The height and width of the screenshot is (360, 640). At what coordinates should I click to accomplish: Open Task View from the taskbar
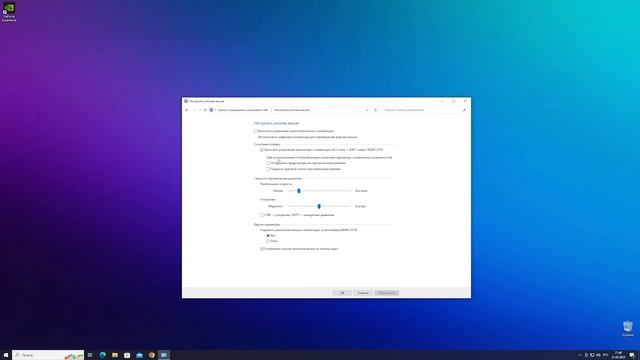pos(90,355)
